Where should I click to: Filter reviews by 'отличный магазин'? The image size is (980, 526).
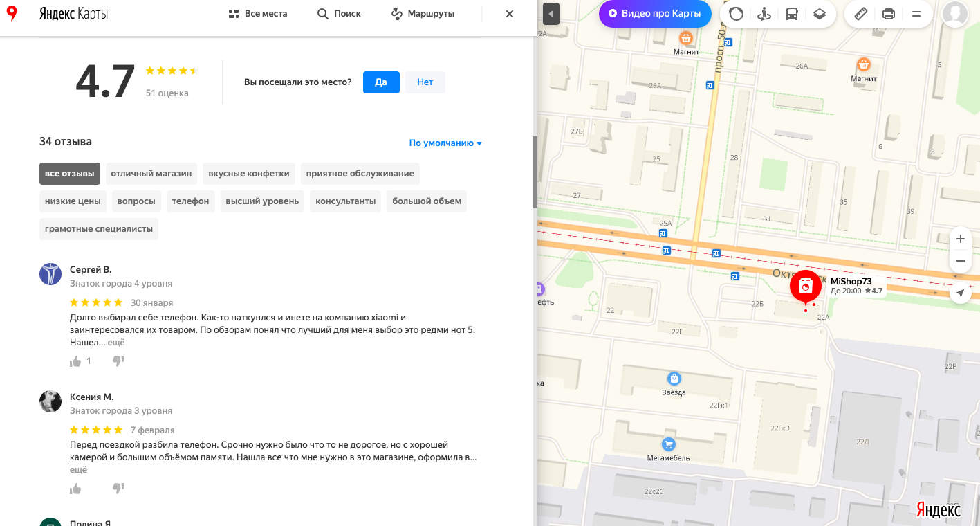click(151, 174)
